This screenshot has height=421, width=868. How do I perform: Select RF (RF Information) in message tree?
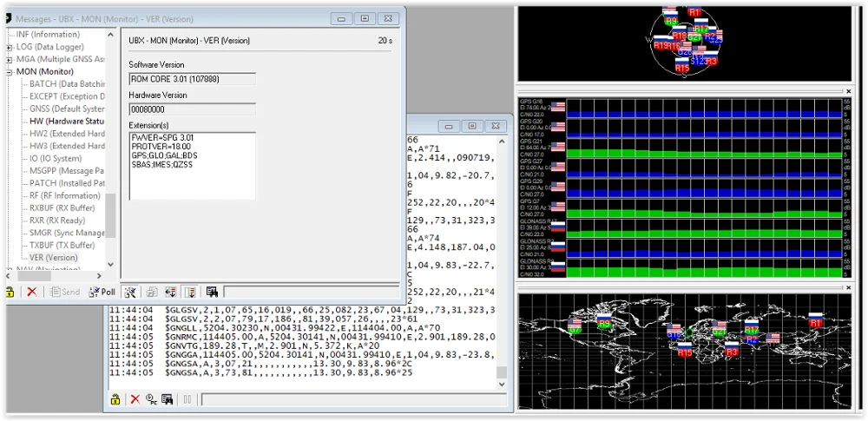(64, 195)
